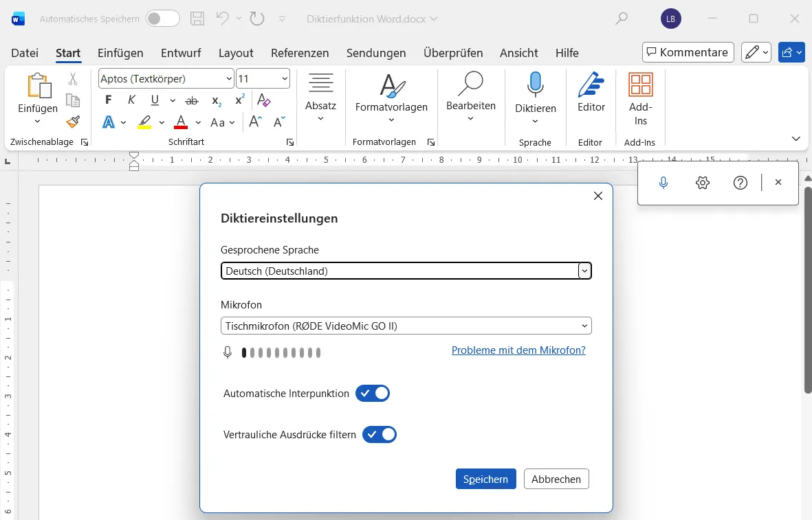Click the microphone in the dictation toolbar
The image size is (812, 520).
click(663, 183)
